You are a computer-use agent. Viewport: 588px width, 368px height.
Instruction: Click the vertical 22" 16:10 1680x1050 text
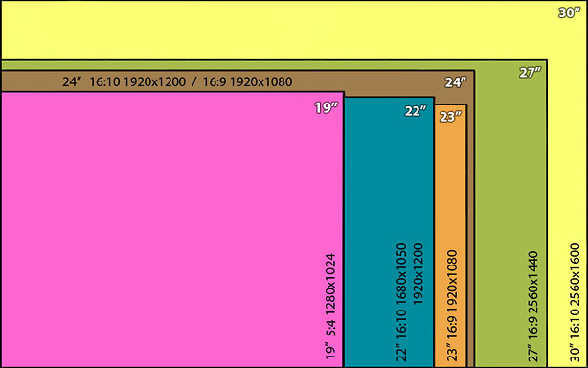[x=401, y=302]
